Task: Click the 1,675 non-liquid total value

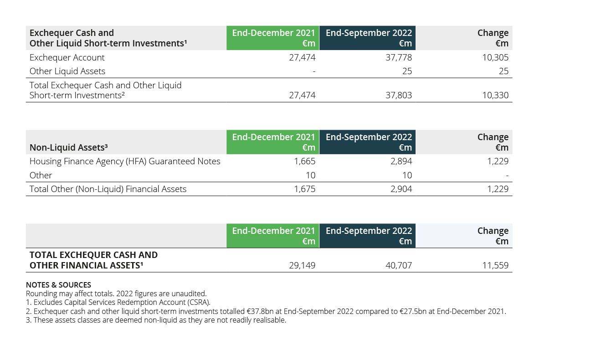Action: [x=304, y=189]
